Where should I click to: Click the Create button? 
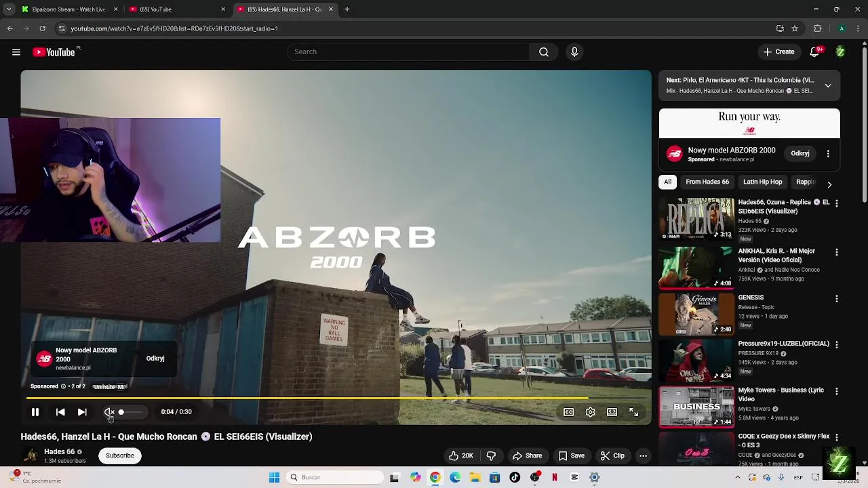tap(778, 52)
